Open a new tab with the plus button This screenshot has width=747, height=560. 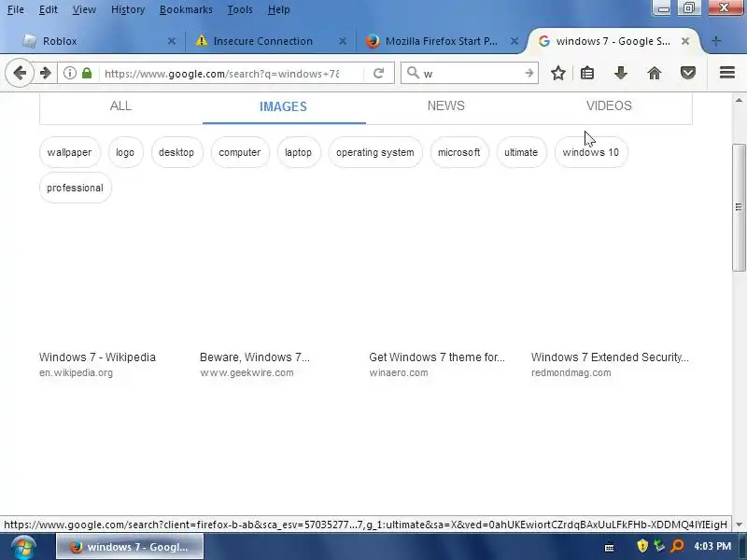[x=716, y=41]
